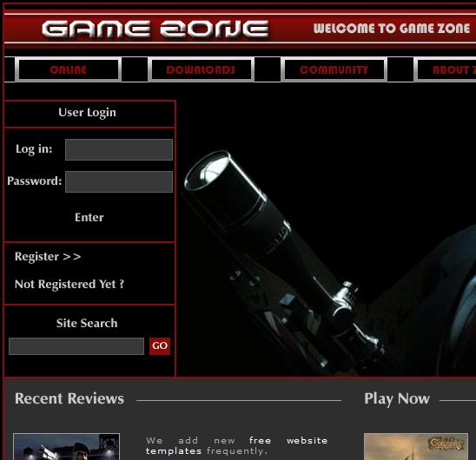The height and width of the screenshot is (460, 476).
Task: Click the Recent Reviews heading
Action: (69, 398)
